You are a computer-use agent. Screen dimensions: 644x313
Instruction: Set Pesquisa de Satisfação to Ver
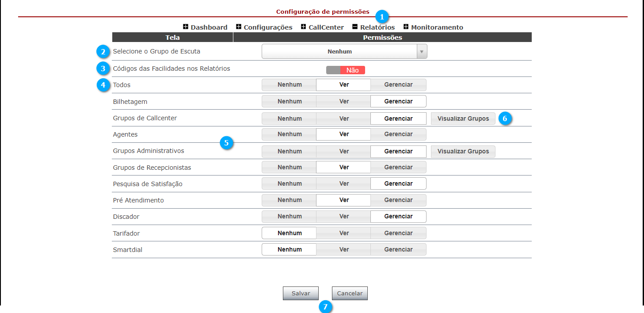click(344, 183)
